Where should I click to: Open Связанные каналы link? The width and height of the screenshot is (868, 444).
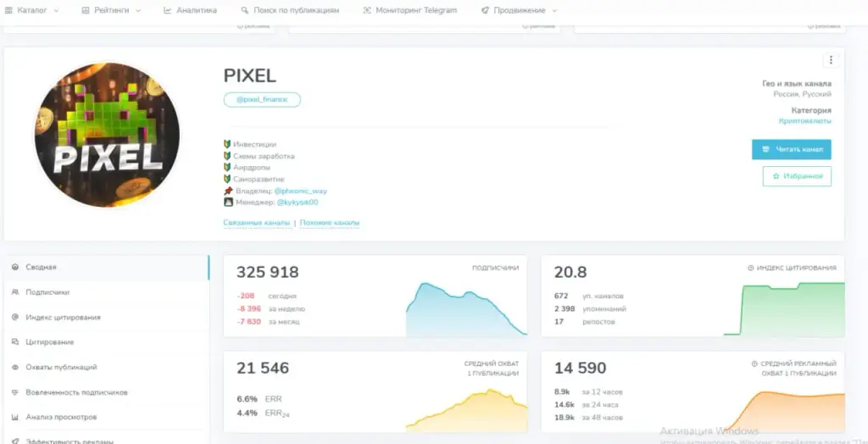(x=257, y=223)
